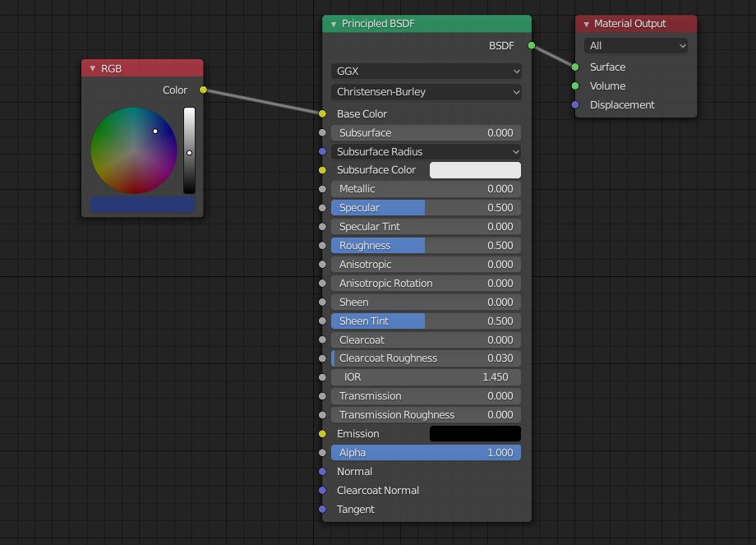Click the Emission input socket
The width and height of the screenshot is (756, 545).
click(323, 433)
